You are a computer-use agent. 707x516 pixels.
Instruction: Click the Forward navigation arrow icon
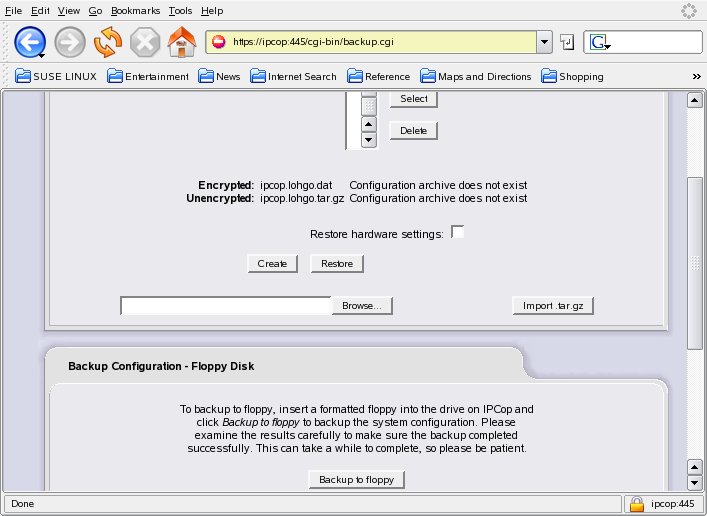pos(70,42)
